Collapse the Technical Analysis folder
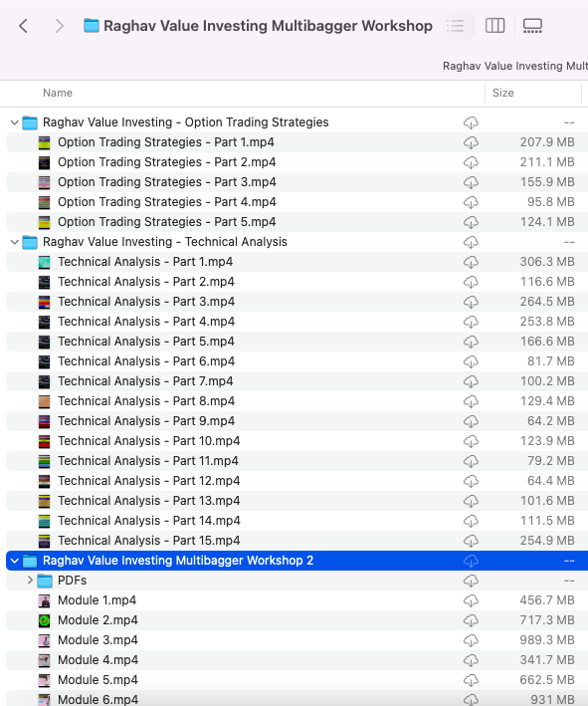 [x=14, y=242]
